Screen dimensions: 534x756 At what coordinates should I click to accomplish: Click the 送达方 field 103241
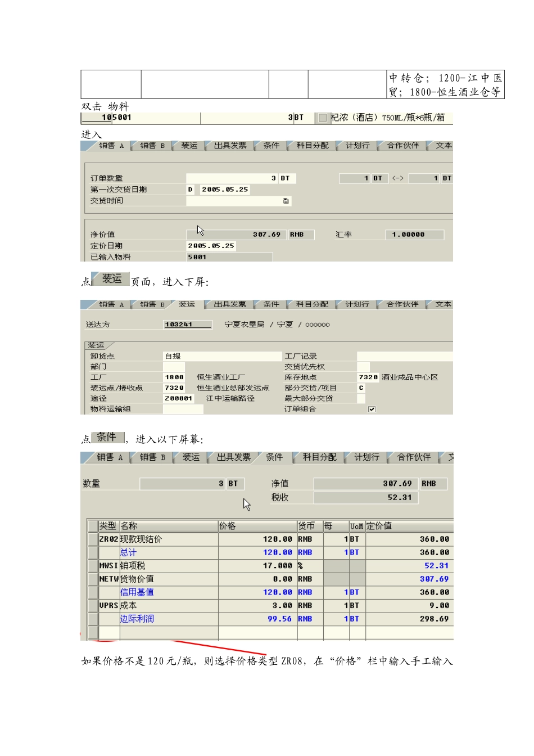[188, 325]
